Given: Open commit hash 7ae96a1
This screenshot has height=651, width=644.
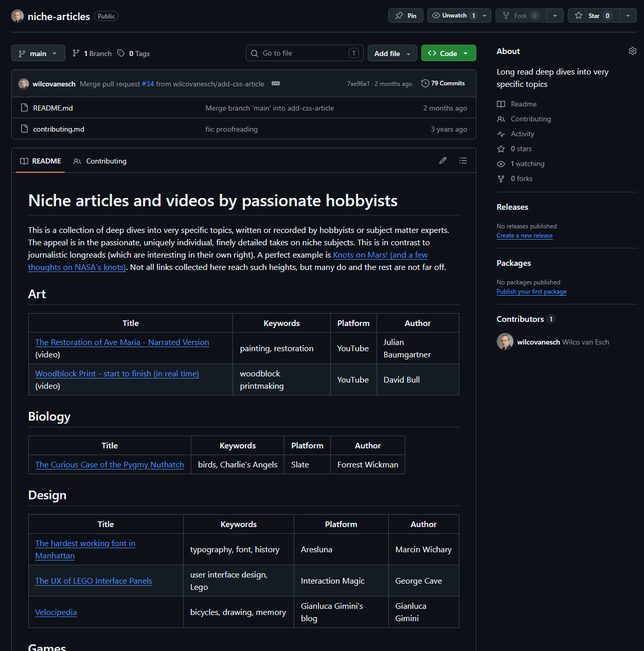Looking at the screenshot, I should [x=358, y=84].
